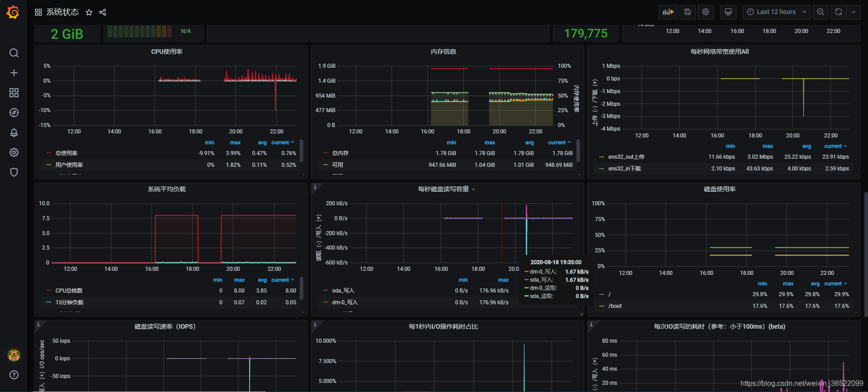The width and height of the screenshot is (868, 392).
Task: Click the 内存信息 legend scrollbar
Action: tap(578, 151)
